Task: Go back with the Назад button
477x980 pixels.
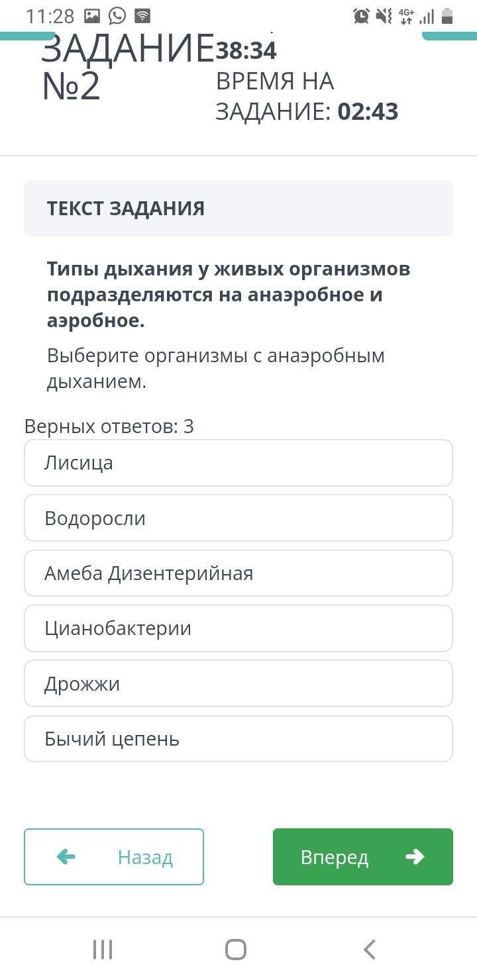Action: coord(114,857)
